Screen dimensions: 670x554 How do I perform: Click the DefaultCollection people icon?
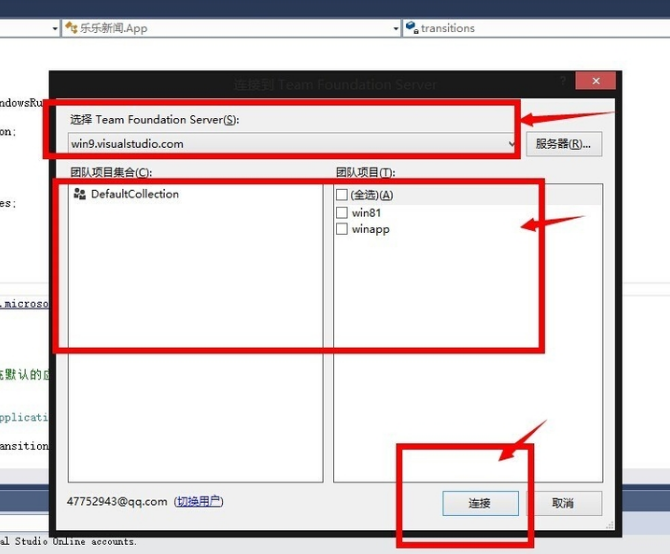(x=79, y=194)
